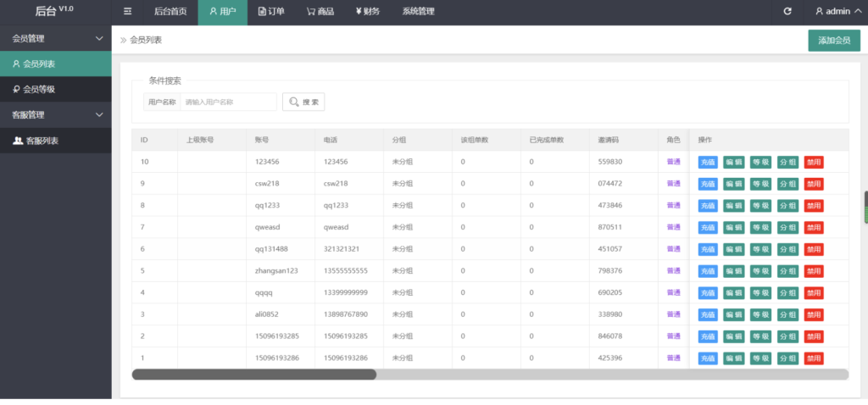Click the search magnifier button
This screenshot has width=868, height=405.
click(303, 102)
